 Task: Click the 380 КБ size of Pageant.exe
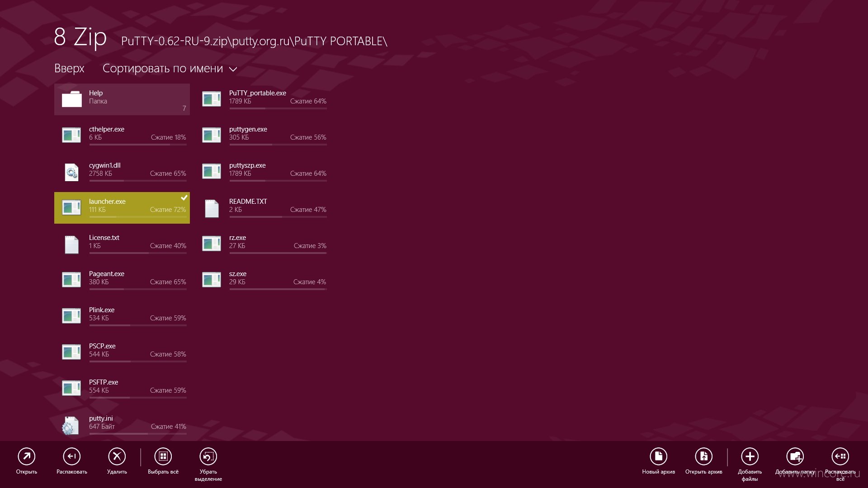point(99,282)
